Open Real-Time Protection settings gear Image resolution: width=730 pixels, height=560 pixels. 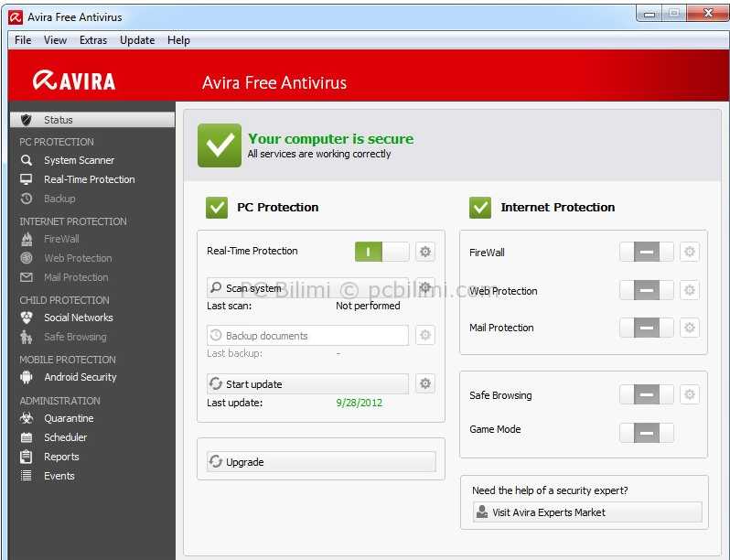tap(425, 252)
